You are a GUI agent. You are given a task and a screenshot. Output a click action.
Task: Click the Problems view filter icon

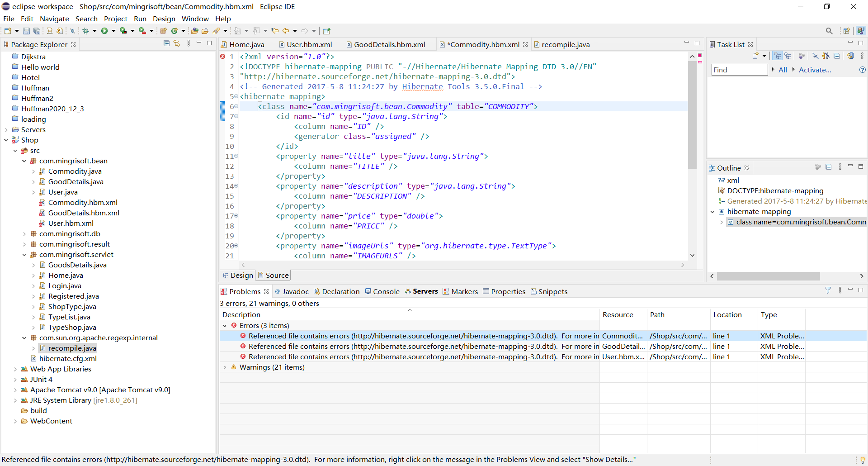tap(828, 290)
